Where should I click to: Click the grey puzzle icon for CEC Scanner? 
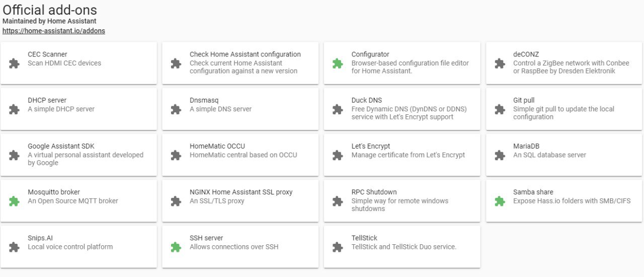point(14,63)
